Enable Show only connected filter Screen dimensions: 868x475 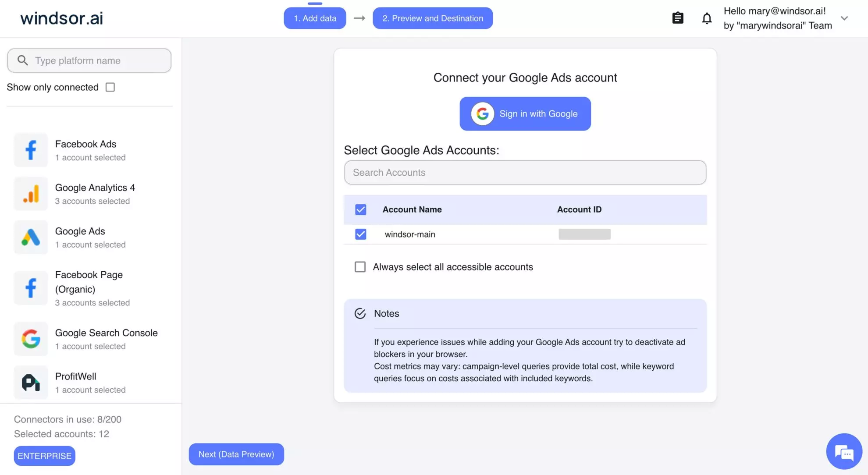point(110,87)
